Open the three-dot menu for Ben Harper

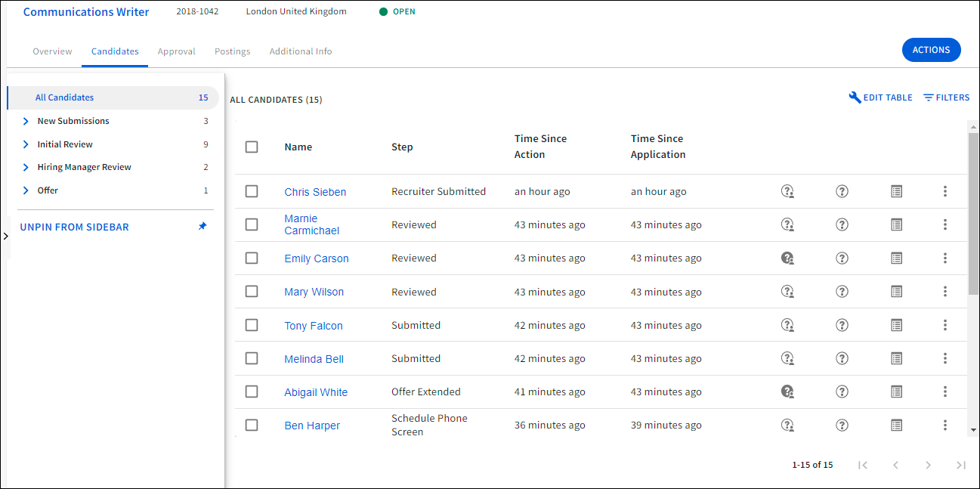945,425
